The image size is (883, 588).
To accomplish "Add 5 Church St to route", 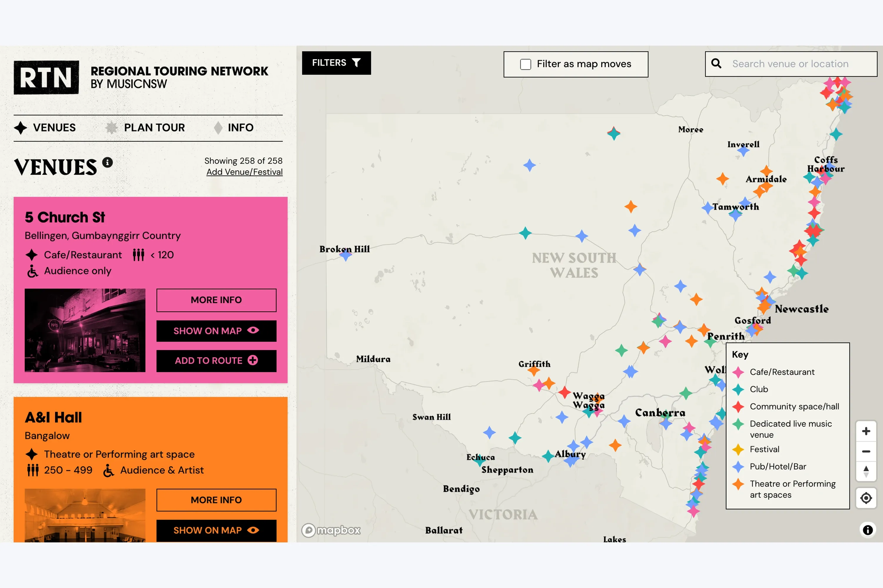I will pos(216,361).
